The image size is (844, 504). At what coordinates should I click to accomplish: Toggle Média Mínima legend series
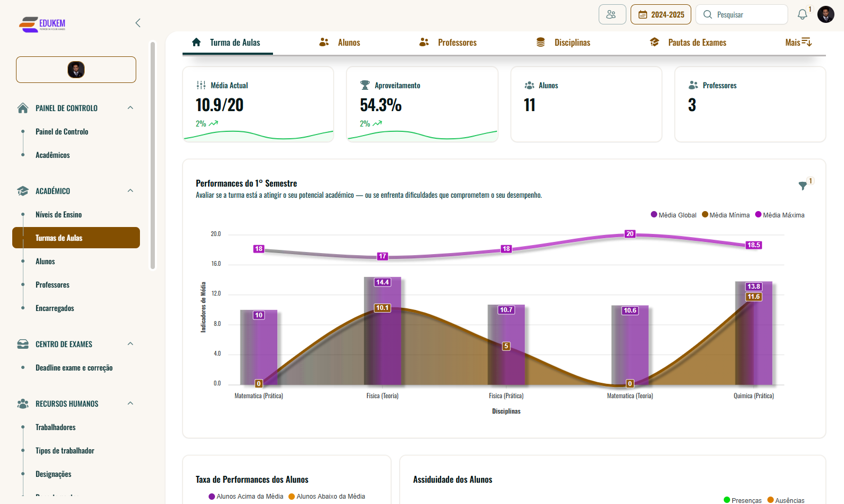pos(725,215)
